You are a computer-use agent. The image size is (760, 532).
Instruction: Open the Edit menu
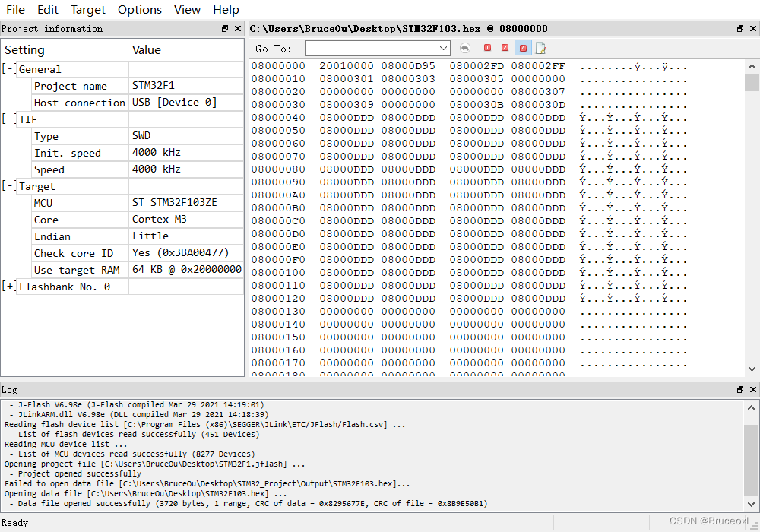(x=47, y=10)
